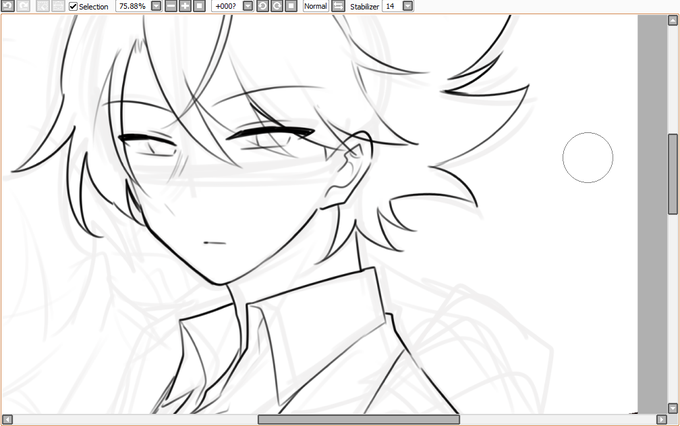Click the horizontal scrollbar left arrow
Viewport: 680px width, 426px height.
(7, 419)
